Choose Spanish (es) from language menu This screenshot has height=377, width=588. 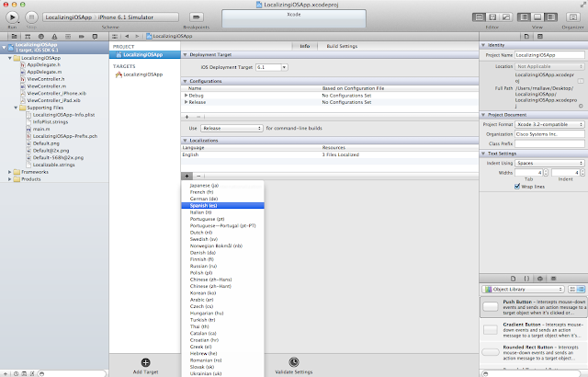pos(222,206)
